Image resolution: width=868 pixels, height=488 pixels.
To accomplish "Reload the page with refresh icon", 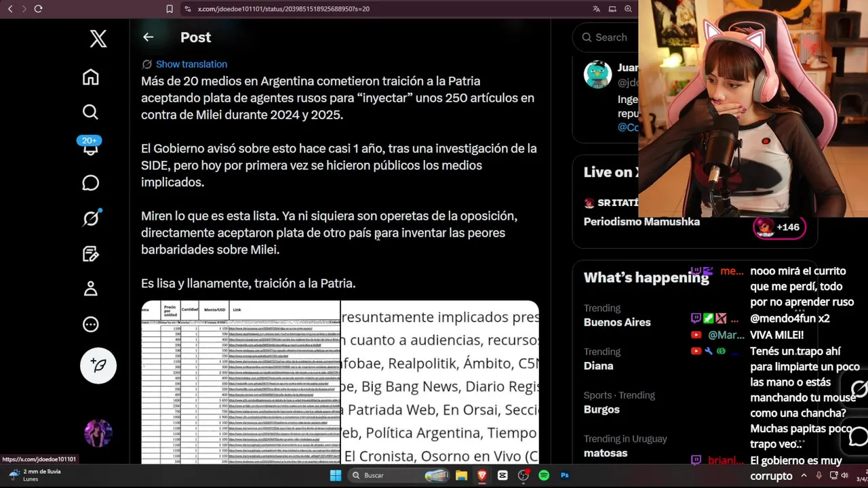I will [38, 9].
